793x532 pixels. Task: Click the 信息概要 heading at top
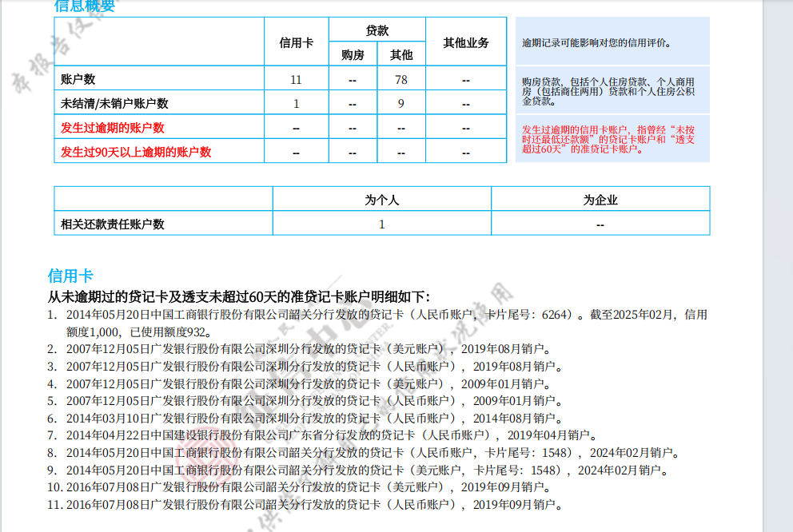point(85,6)
